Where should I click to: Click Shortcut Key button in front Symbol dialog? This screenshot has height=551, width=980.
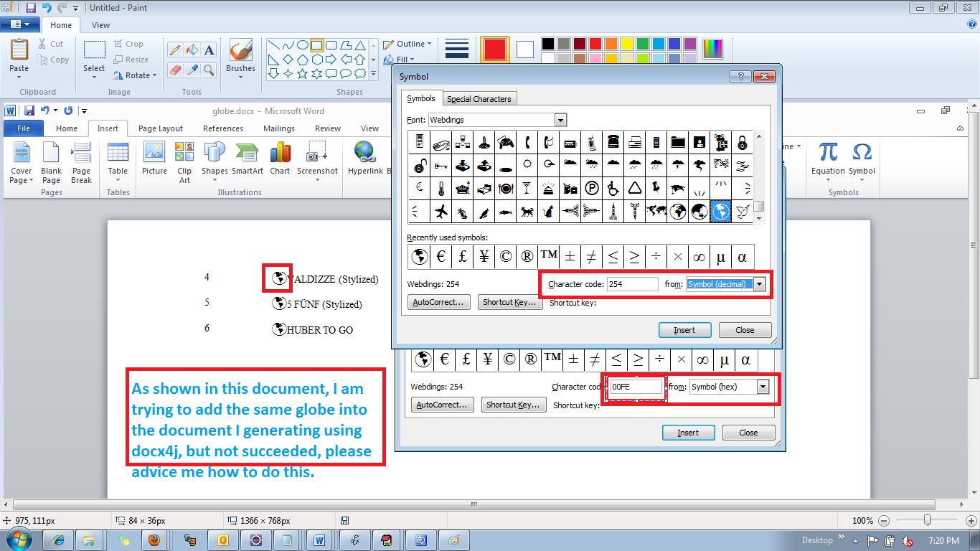pos(510,302)
